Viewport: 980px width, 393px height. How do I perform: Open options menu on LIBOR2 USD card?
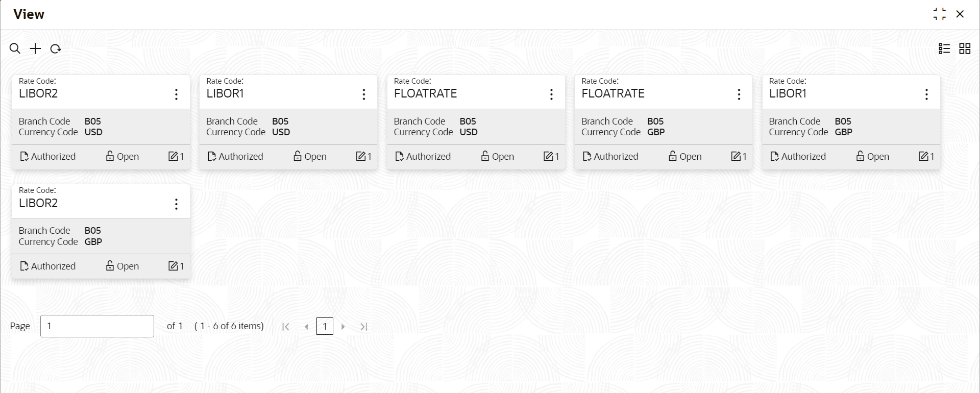pyautogui.click(x=176, y=94)
